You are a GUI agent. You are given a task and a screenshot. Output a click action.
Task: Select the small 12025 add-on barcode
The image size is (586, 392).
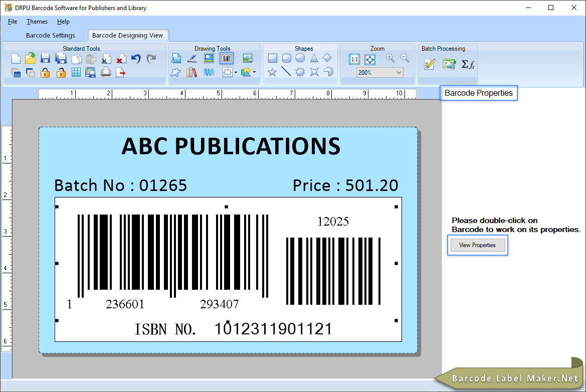click(333, 271)
